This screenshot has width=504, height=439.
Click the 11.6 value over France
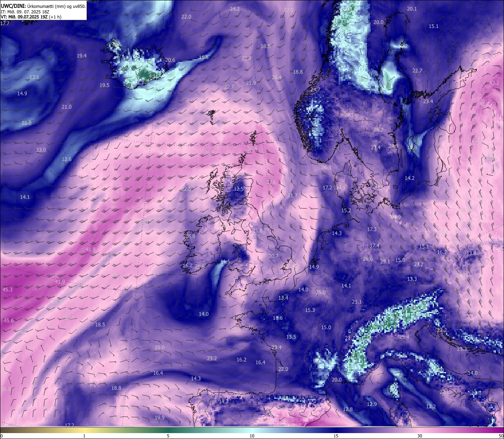coord(278,318)
